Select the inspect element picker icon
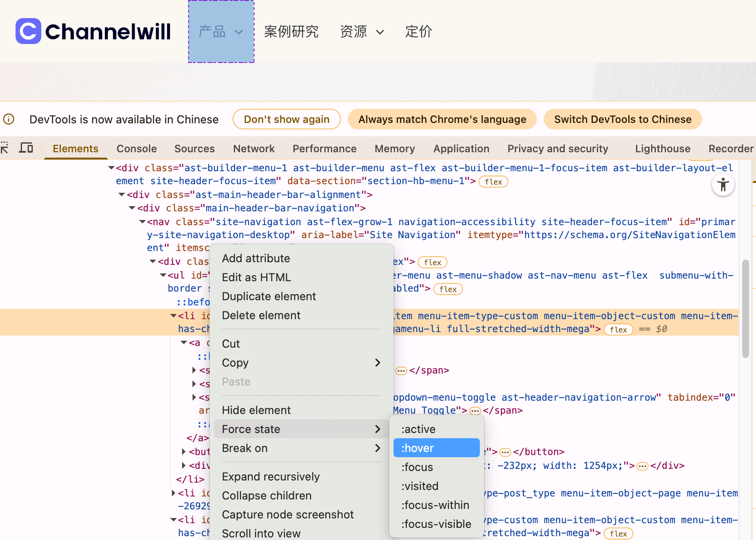The width and height of the screenshot is (756, 540). click(x=5, y=148)
